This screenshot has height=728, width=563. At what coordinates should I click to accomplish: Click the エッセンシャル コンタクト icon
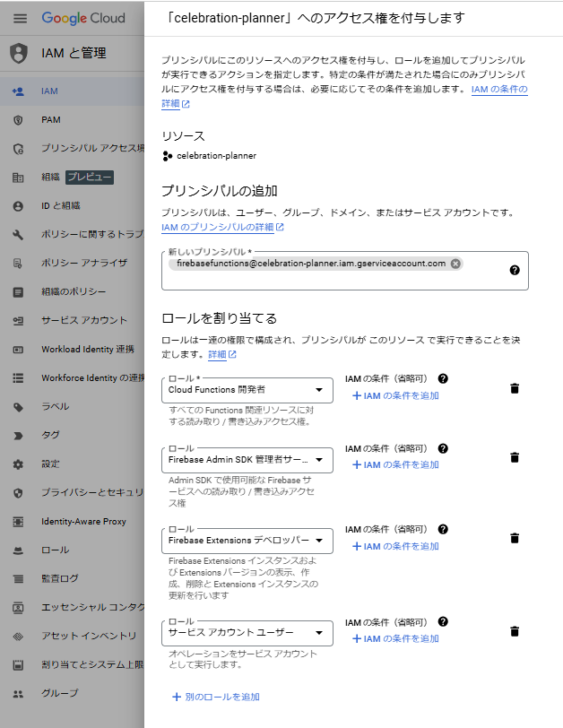pos(18,608)
